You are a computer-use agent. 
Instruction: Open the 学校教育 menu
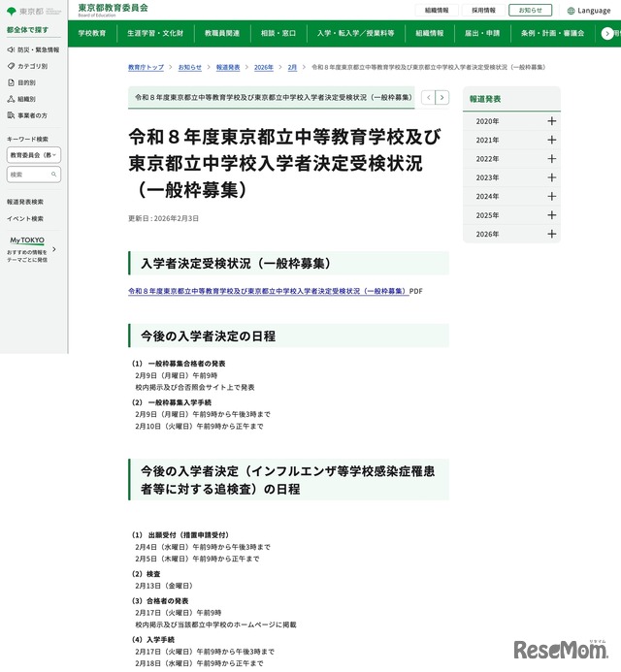(92, 33)
